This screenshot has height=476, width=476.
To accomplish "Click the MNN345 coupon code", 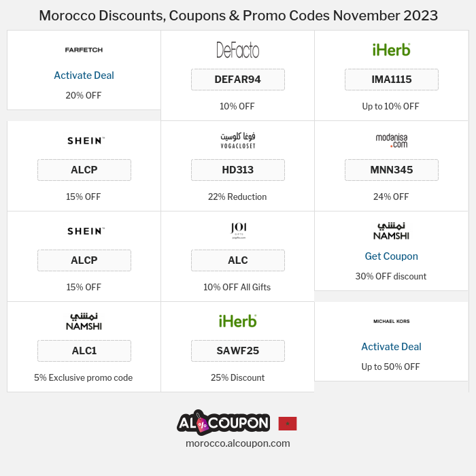I will [x=391, y=170].
